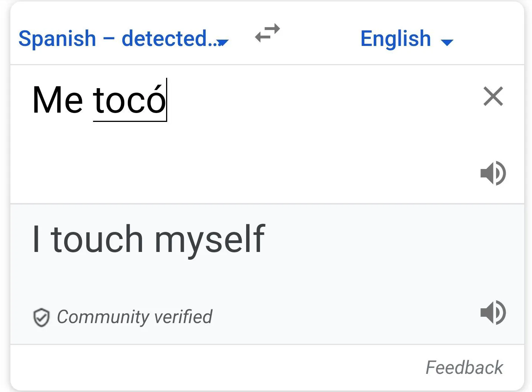Expand the source language dropdown arrow
The image size is (532, 392).
coord(223,43)
